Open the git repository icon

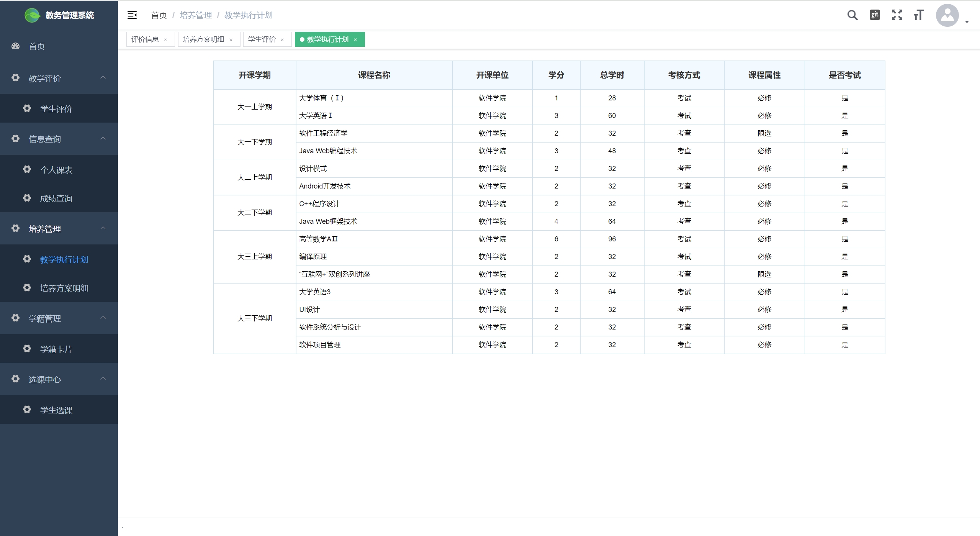[x=874, y=15]
